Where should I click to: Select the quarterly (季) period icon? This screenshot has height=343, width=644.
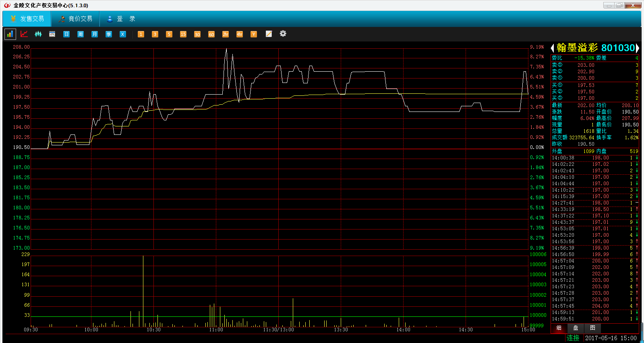(109, 34)
